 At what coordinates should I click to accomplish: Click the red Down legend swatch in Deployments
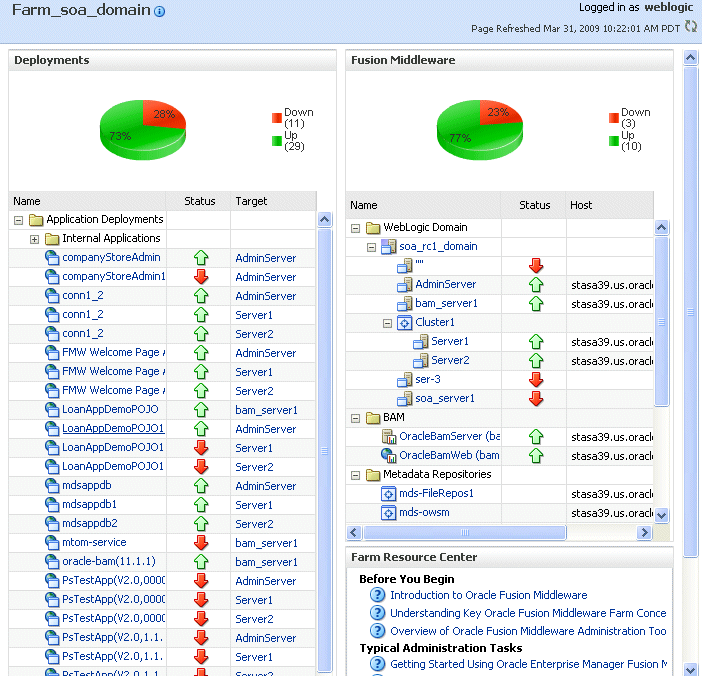(277, 118)
